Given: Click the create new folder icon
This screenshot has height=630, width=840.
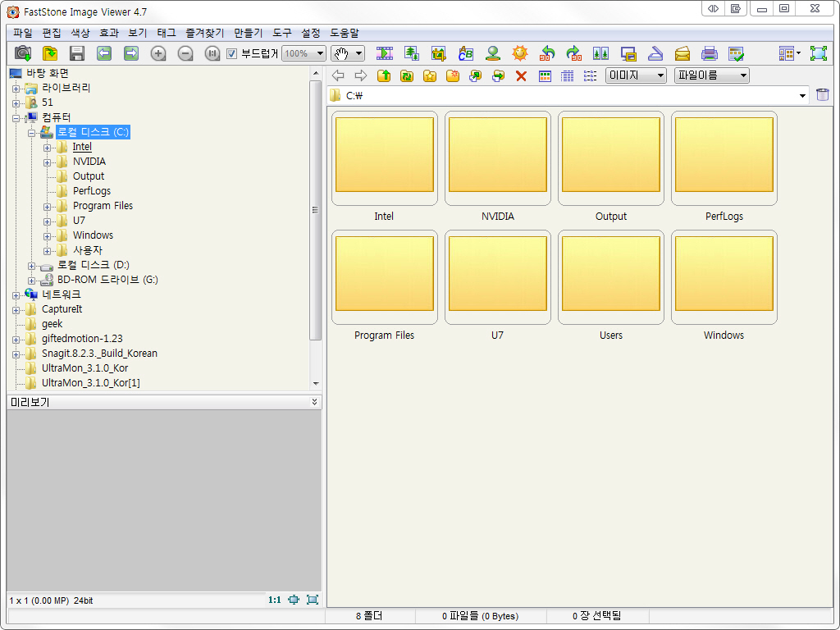Looking at the screenshot, I should click(453, 75).
